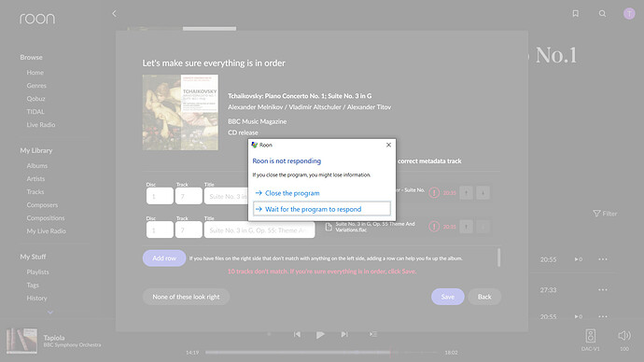
Task: Open My Live Radio in sidebar
Action: (46, 231)
